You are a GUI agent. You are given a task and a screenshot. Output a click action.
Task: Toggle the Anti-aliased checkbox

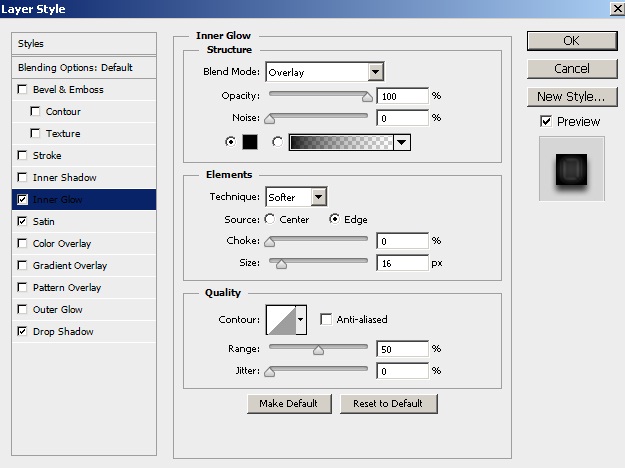[326, 320]
